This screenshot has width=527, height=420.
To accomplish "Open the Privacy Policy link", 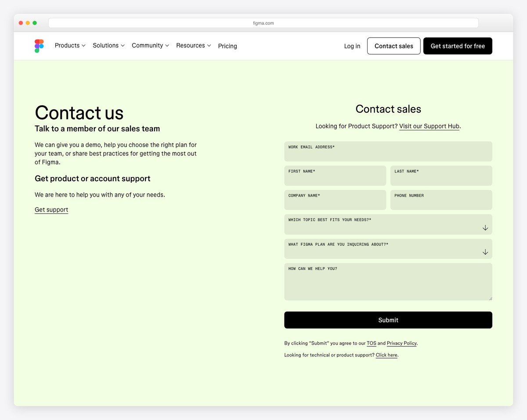I will tap(401, 343).
